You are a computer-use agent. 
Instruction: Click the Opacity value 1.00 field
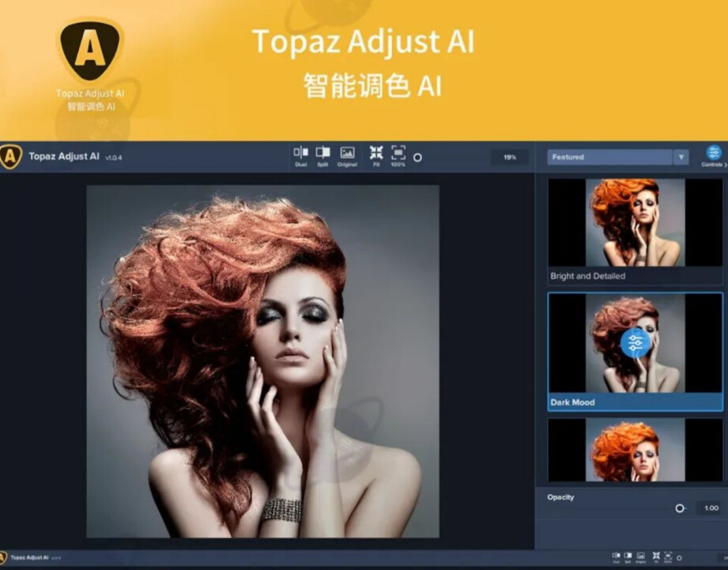[711, 508]
